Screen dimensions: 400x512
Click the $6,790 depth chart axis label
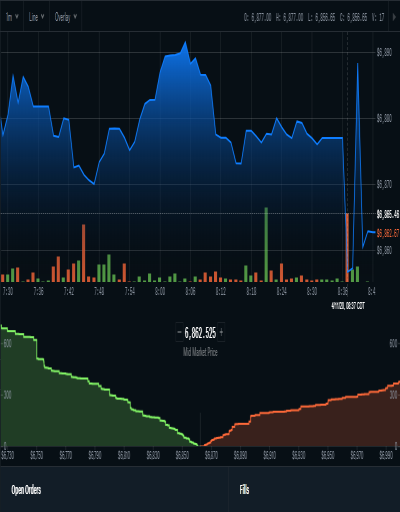[x=95, y=455]
